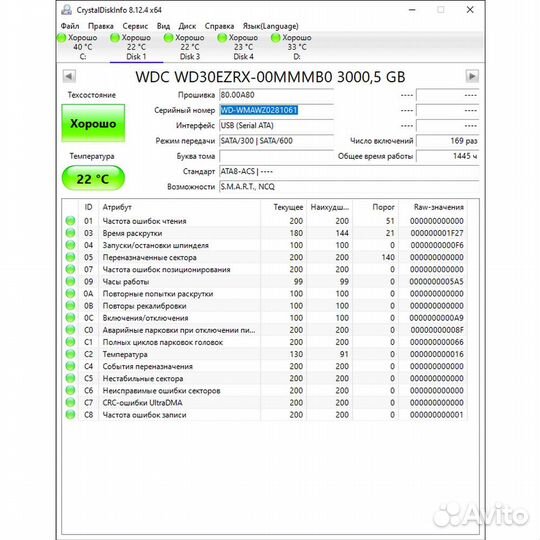Select row Частота ошибок записи
The image size is (540, 540).
[265, 415]
